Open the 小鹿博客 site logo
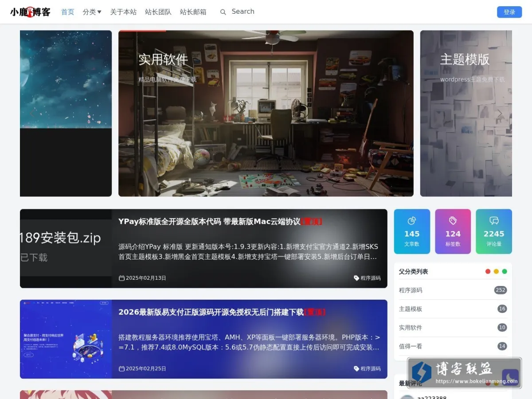 (30, 12)
